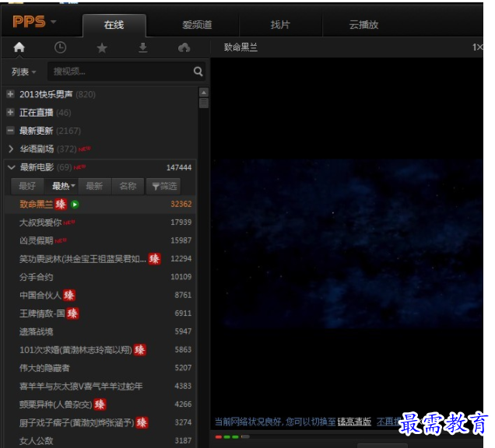Select the movie 伟大的隐藏者
Image resolution: width=495 pixels, height=448 pixels.
tap(44, 368)
